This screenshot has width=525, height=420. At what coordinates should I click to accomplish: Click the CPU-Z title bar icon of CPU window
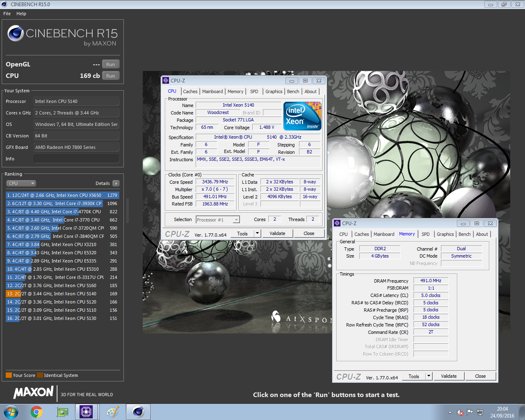coord(166,80)
